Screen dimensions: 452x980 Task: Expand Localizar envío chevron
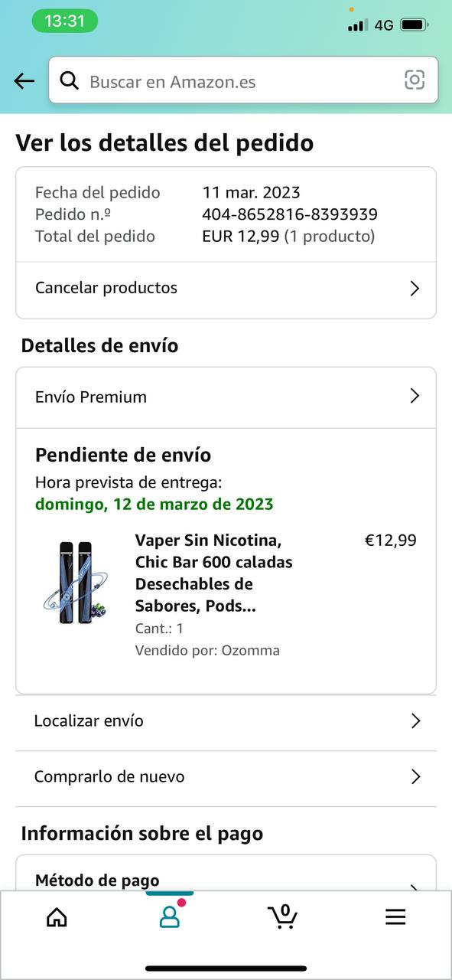(415, 720)
